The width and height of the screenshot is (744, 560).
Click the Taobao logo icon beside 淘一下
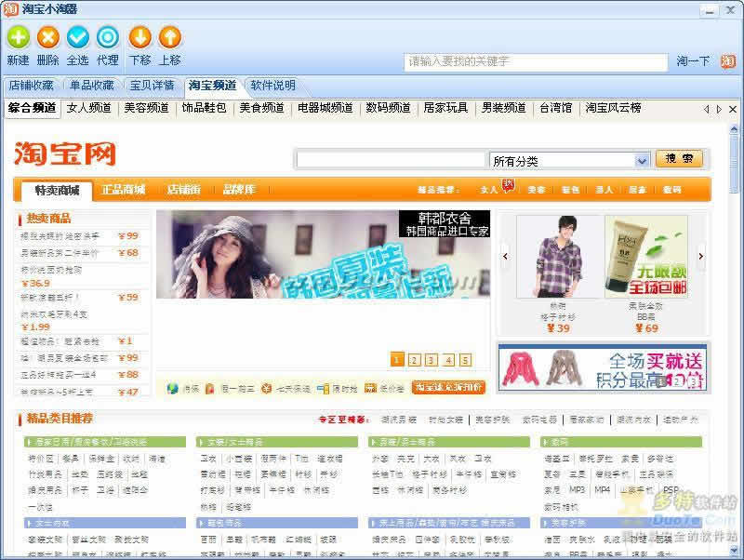(727, 61)
